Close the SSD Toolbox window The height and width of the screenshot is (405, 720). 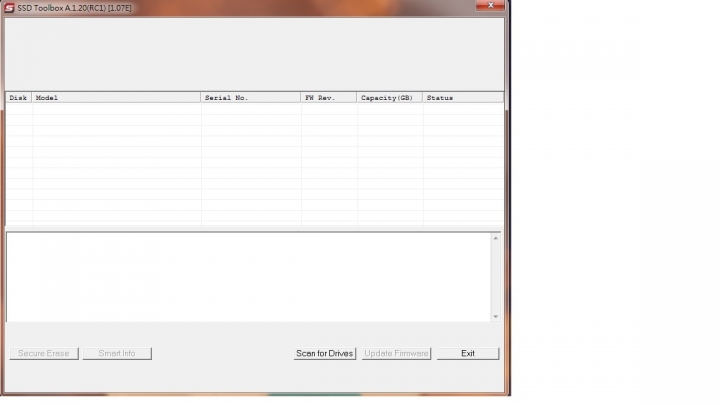[x=490, y=5]
